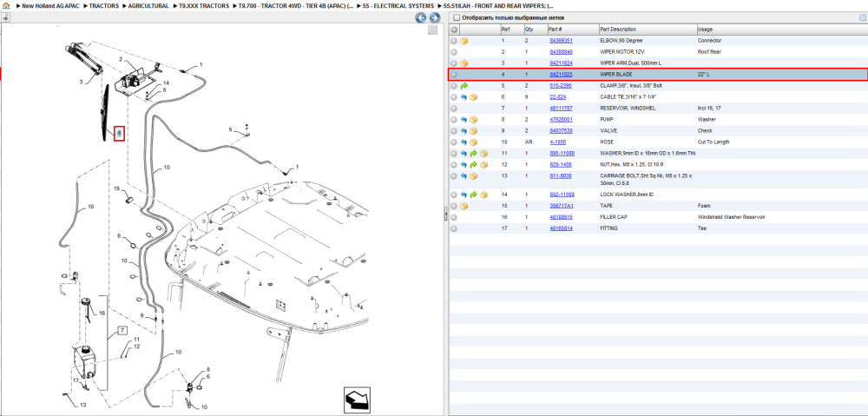This screenshot has height=416, width=868.
Task: Open part number 84388846 link
Action: [561, 52]
